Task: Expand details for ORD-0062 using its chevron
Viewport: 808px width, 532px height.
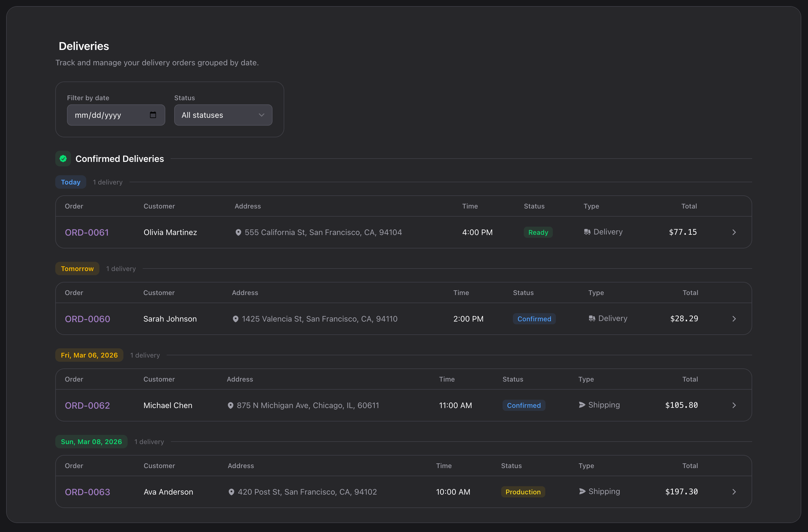Action: coord(734,405)
